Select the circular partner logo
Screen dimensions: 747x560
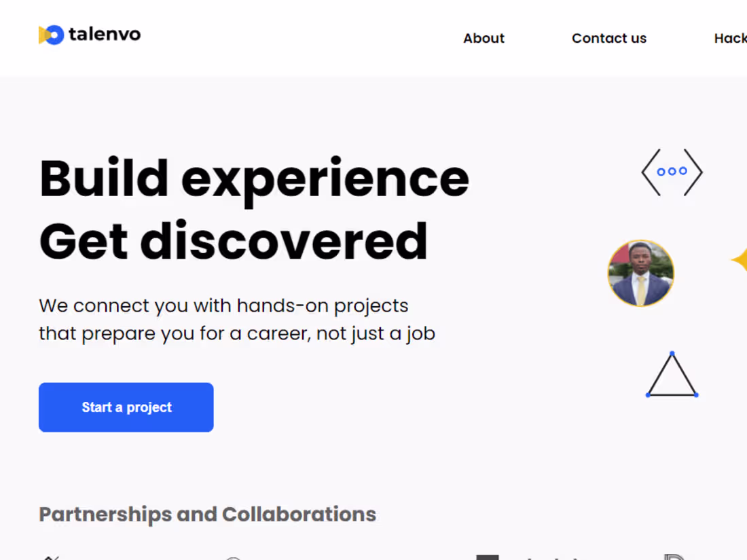pyautogui.click(x=233, y=557)
